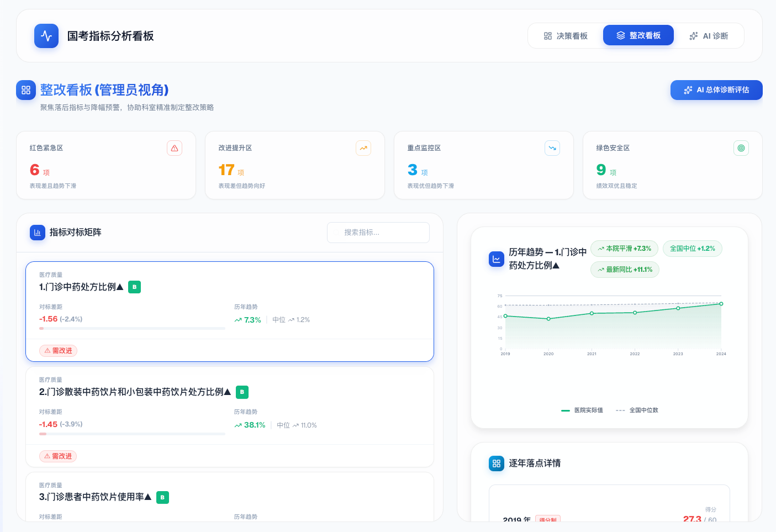Click the 2024 data point on trend chart
776x532 pixels.
[721, 304]
